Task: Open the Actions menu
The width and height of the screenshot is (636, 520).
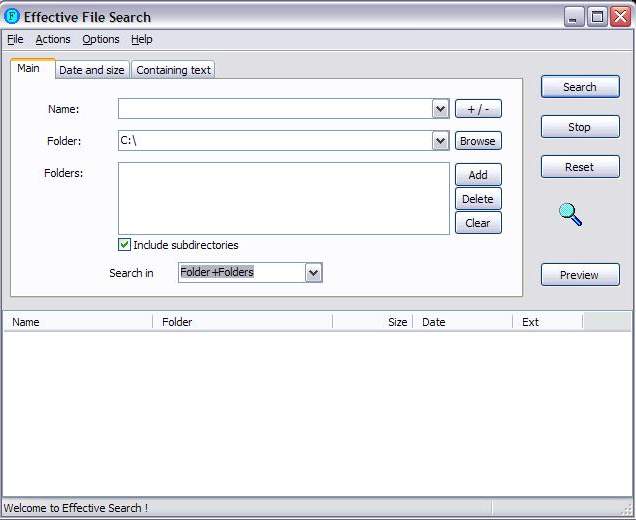Action: click(53, 39)
